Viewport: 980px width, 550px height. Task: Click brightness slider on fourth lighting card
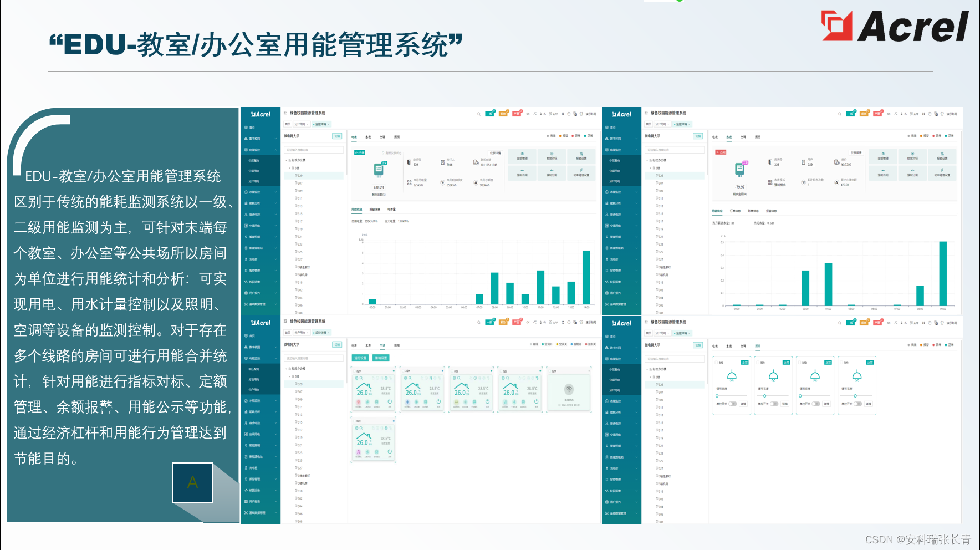click(856, 396)
